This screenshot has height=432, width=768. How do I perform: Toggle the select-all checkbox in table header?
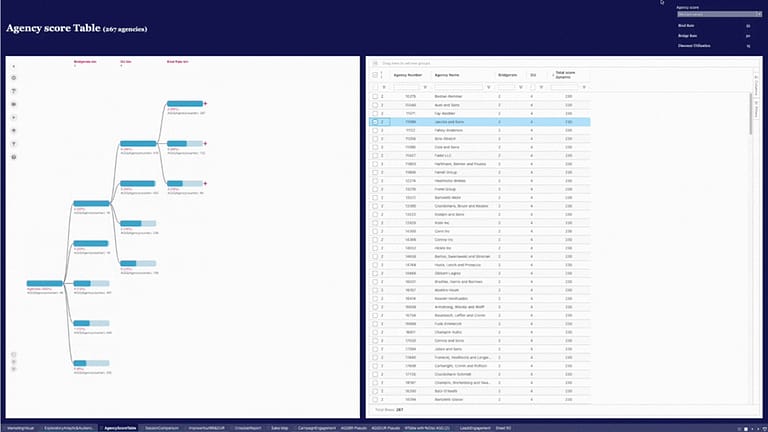pos(376,74)
